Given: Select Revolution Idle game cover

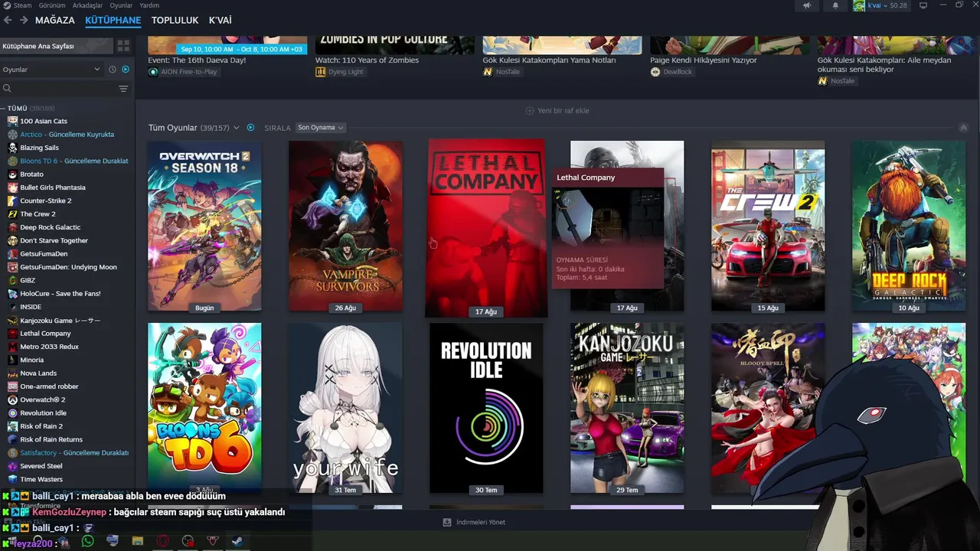Looking at the screenshot, I should 486,408.
